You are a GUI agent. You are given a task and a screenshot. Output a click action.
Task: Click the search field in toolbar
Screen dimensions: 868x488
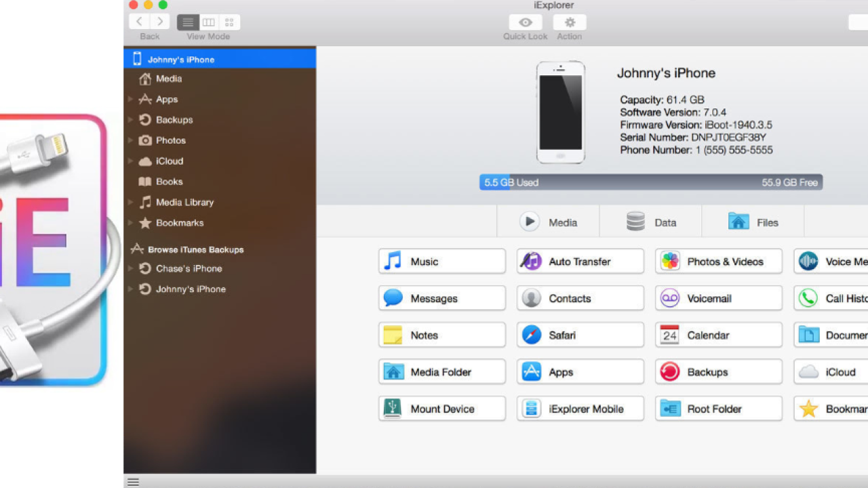click(859, 22)
